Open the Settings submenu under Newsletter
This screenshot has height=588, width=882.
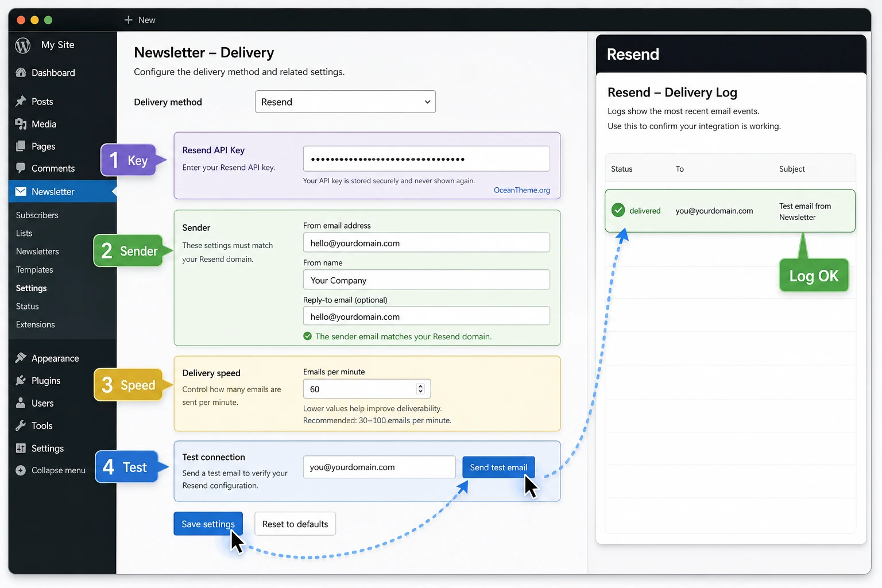32,288
